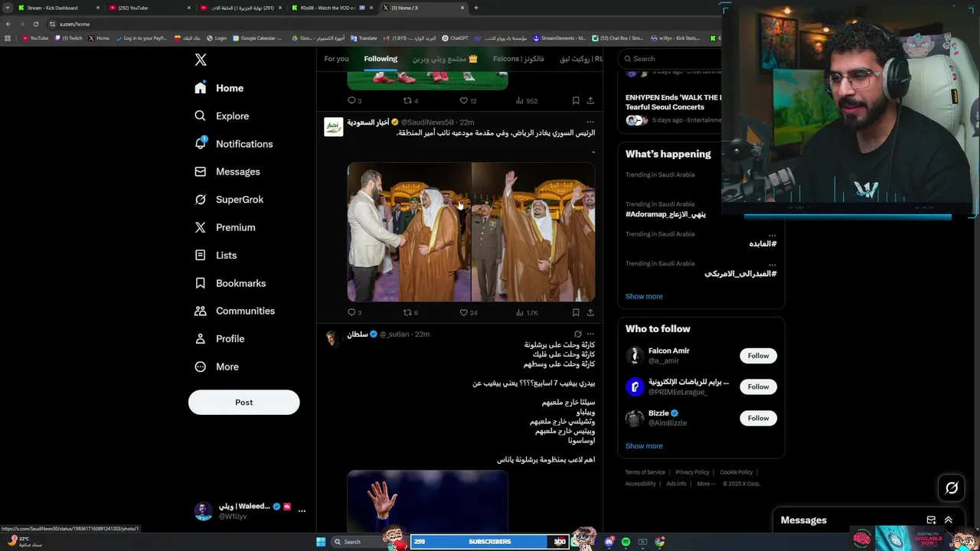The width and height of the screenshot is (980, 551).
Task: Open the @_su6an profile avatar
Action: point(333,339)
